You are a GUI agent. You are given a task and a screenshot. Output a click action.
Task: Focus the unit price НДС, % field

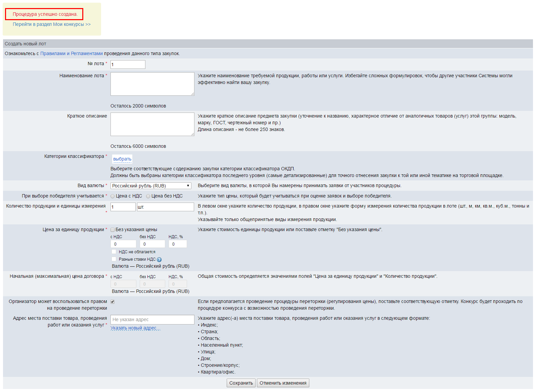pos(178,244)
